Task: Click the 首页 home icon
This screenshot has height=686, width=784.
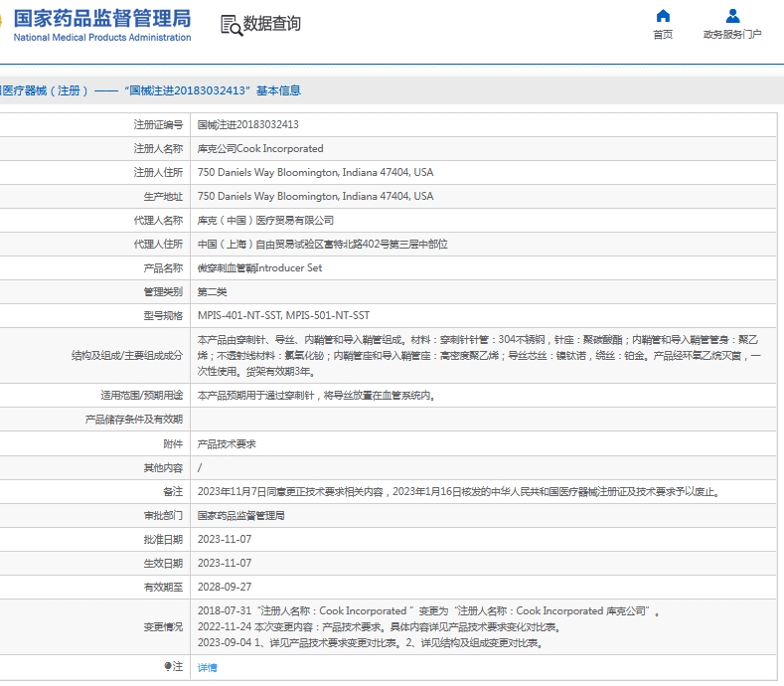Action: pos(663,16)
